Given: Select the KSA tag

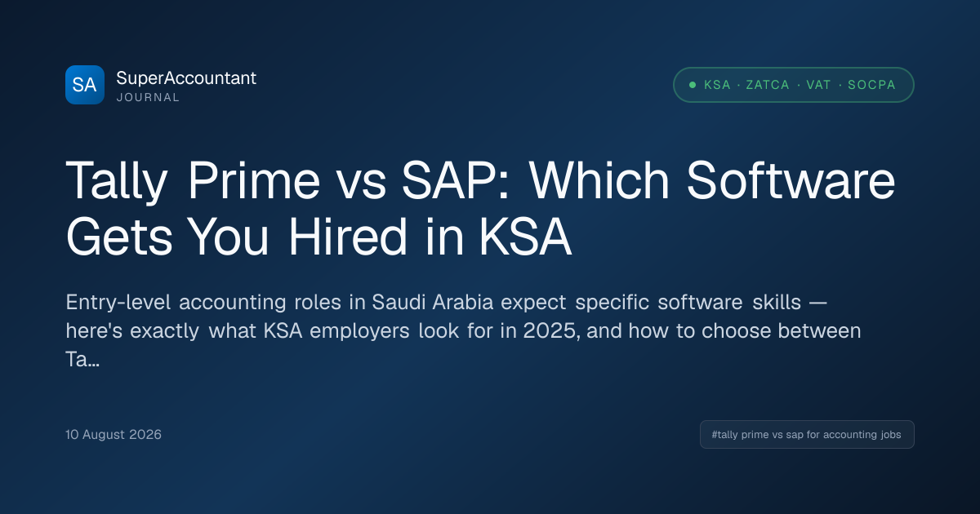Looking at the screenshot, I should click(717, 85).
